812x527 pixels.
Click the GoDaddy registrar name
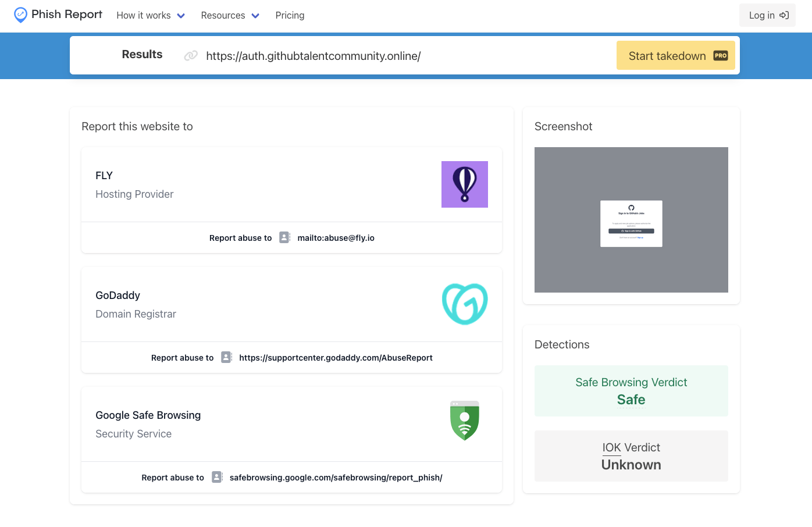point(117,295)
